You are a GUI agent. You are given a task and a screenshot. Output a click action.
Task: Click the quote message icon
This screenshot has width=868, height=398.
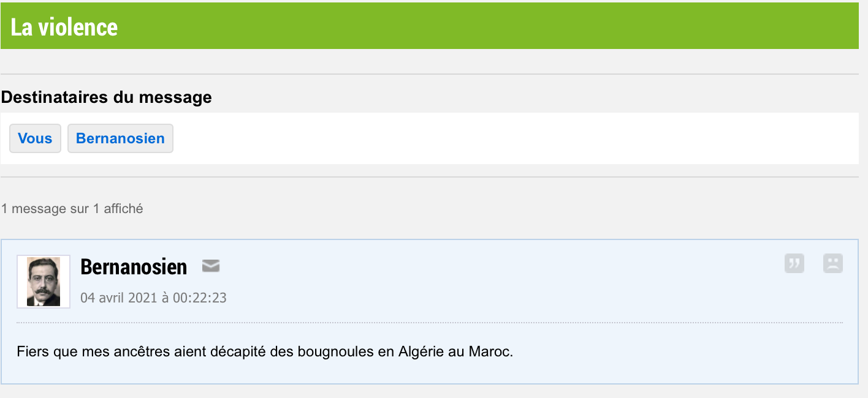(794, 263)
